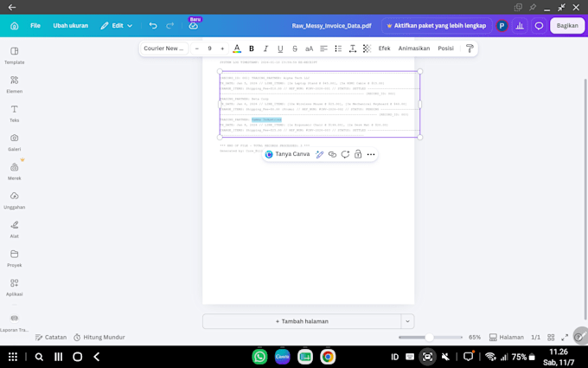The width and height of the screenshot is (588, 368).
Task: Toggle bulleted list
Action: (338, 48)
